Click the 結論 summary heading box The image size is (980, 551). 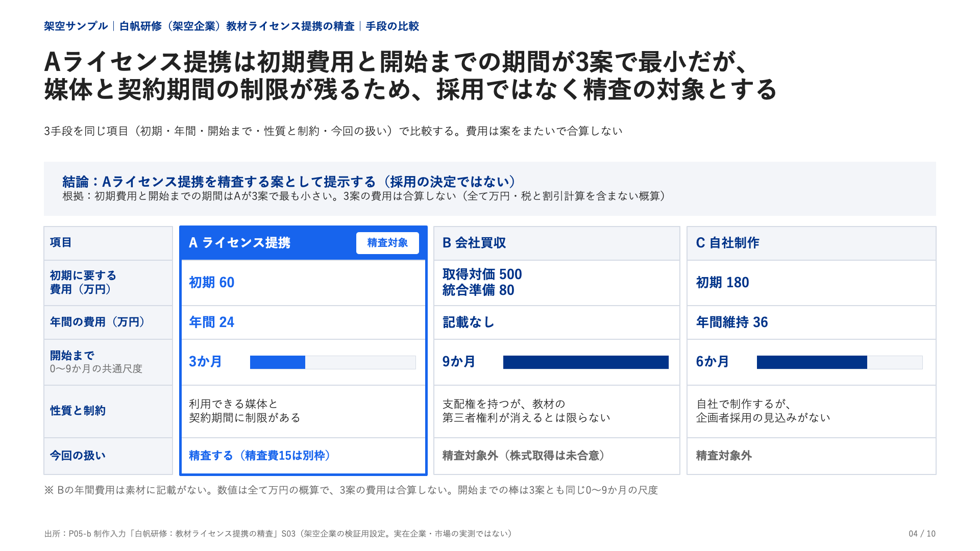(490, 189)
